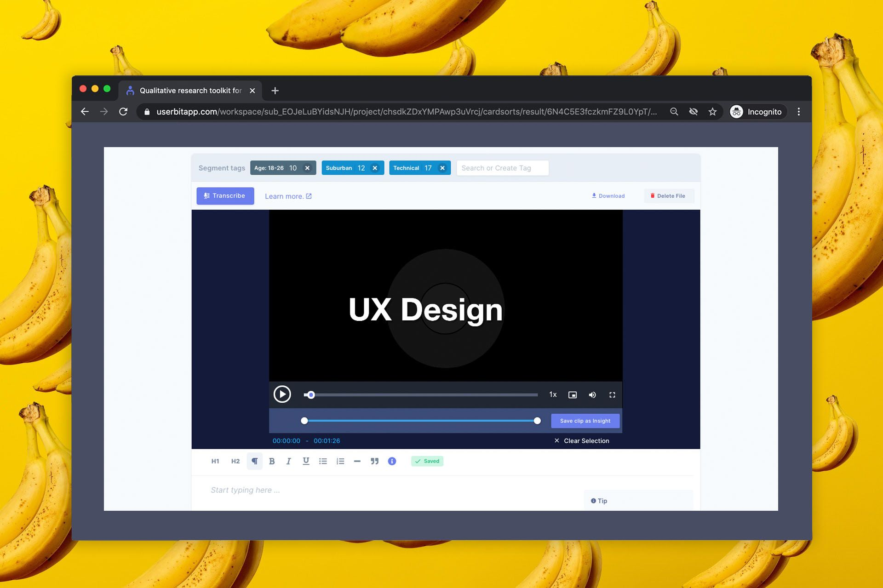Click the browser address bar URL
The image size is (883, 588).
pos(407,112)
